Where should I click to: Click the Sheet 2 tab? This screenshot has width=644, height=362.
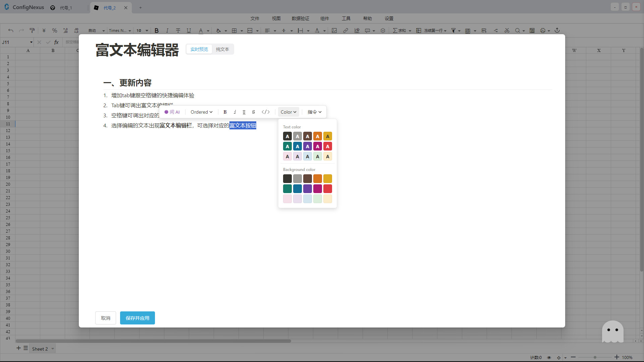pyautogui.click(x=40, y=349)
